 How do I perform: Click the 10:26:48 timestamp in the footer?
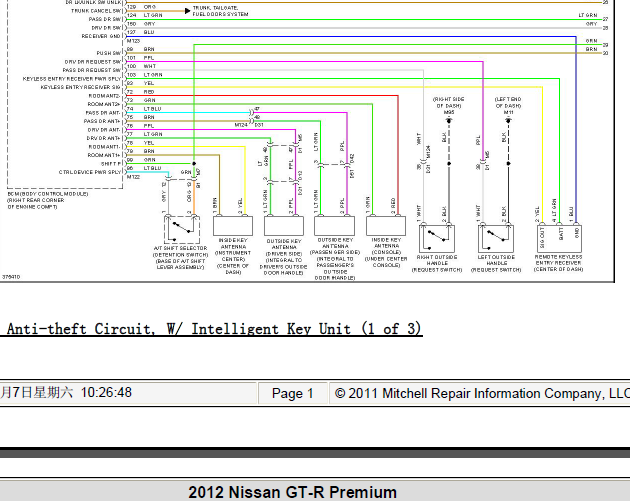coord(106,393)
